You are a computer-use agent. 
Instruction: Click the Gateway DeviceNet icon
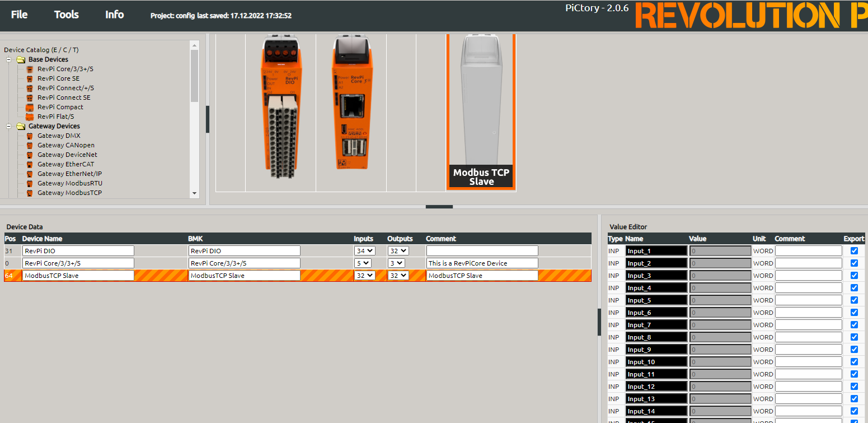pyautogui.click(x=30, y=155)
